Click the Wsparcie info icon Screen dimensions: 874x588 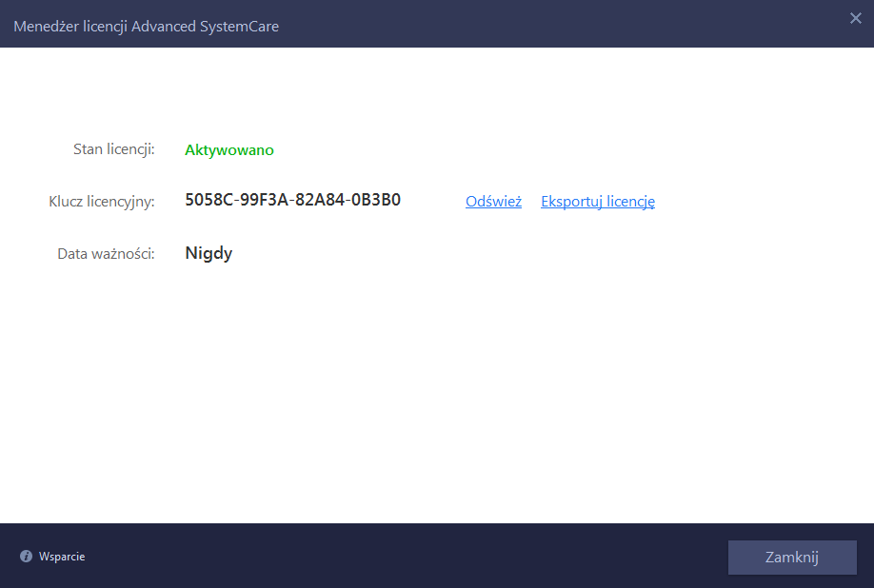pos(27,557)
